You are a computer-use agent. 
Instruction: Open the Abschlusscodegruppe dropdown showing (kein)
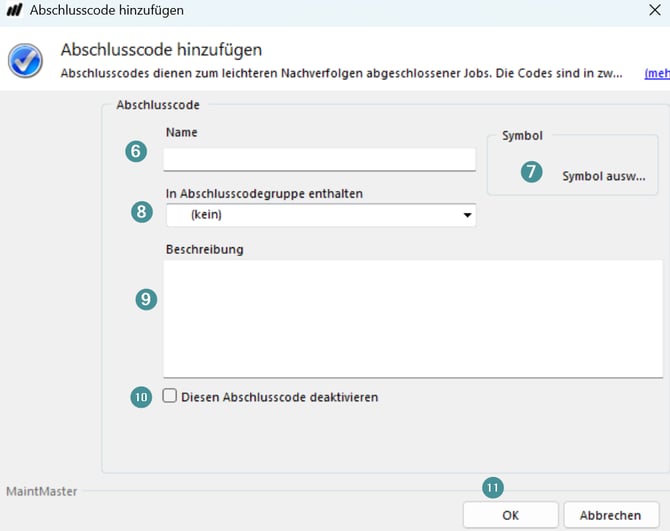(321, 215)
